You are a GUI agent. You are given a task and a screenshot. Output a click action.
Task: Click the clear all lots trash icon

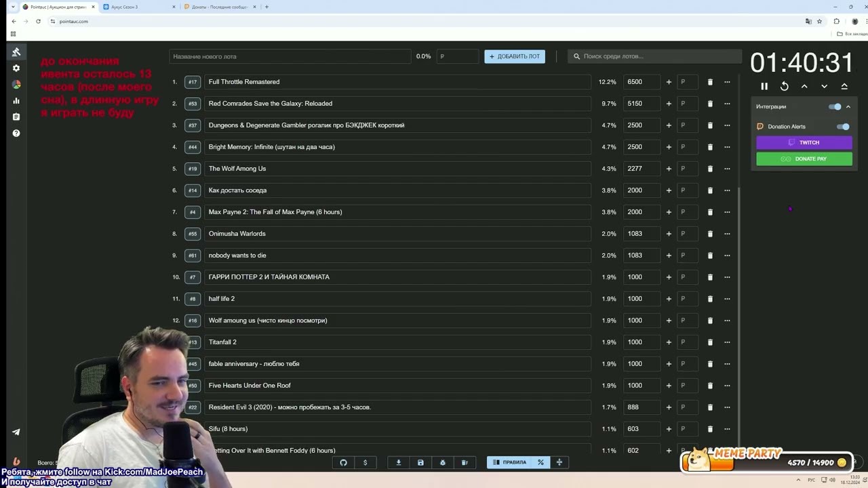coord(465,463)
